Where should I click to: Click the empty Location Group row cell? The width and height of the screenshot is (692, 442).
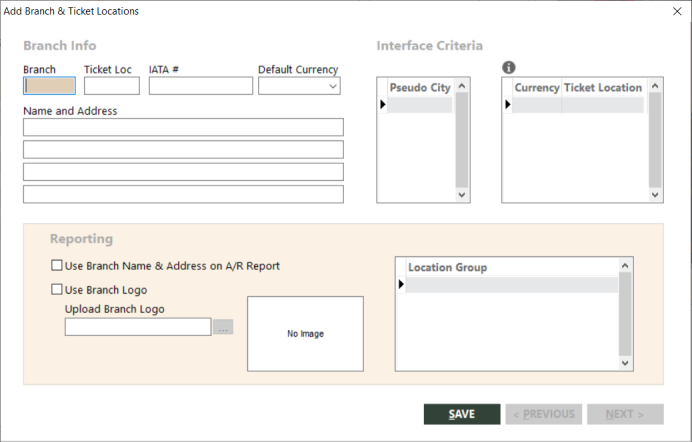512,285
